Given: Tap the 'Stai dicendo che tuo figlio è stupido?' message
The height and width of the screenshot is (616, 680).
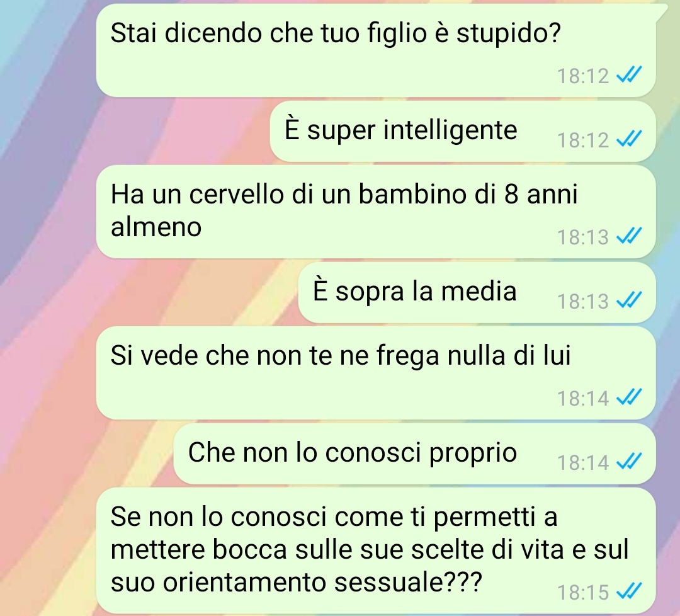Looking at the screenshot, I should click(375, 50).
